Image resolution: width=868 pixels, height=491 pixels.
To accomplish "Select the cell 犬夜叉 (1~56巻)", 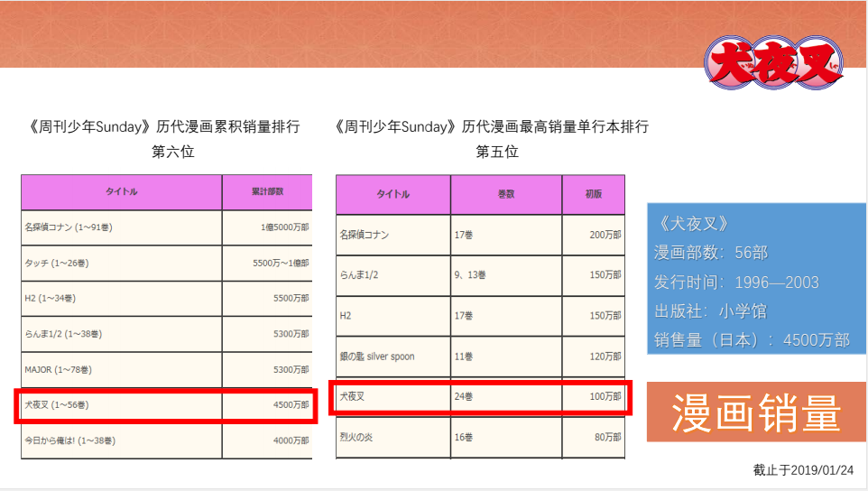I will 121,405.
